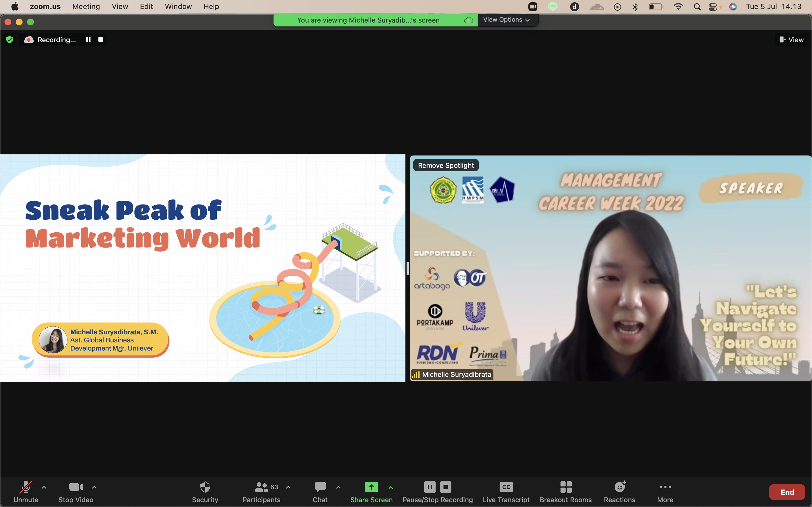Enable the Live Transcript CC icon

pyautogui.click(x=506, y=487)
